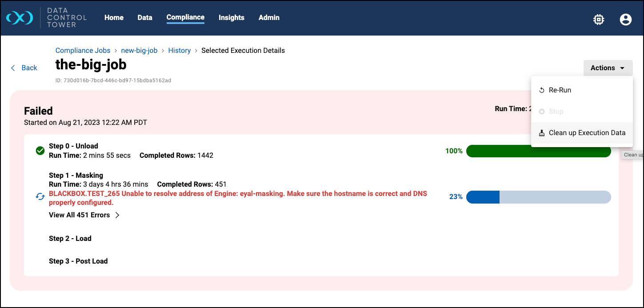Open the user profile account icon
This screenshot has height=308, width=644.
(625, 19)
